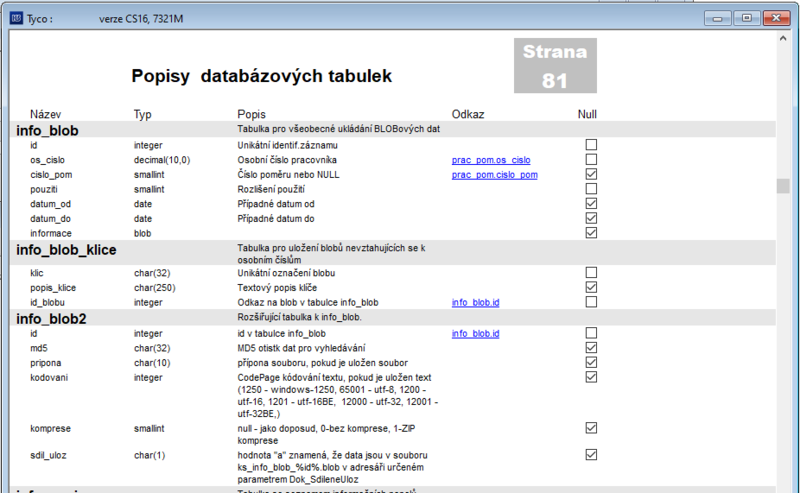This screenshot has height=493, width=800.
Task: Click the char(10) type of pripona
Action: [x=152, y=363]
